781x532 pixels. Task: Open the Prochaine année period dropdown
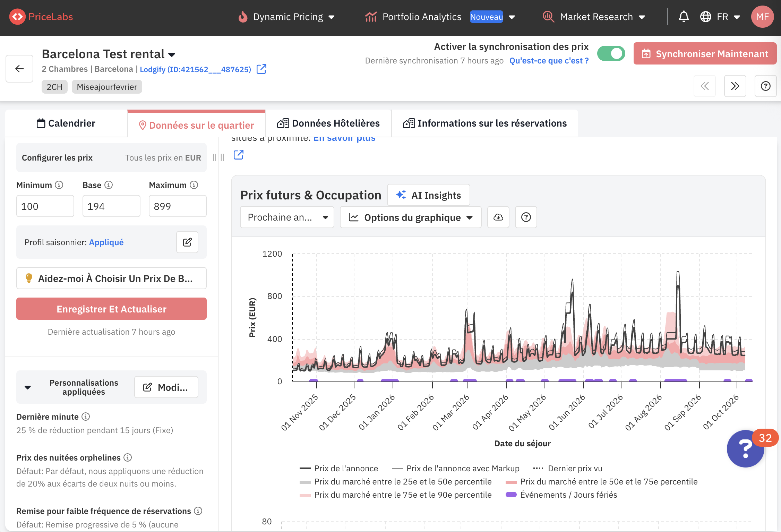(x=287, y=217)
